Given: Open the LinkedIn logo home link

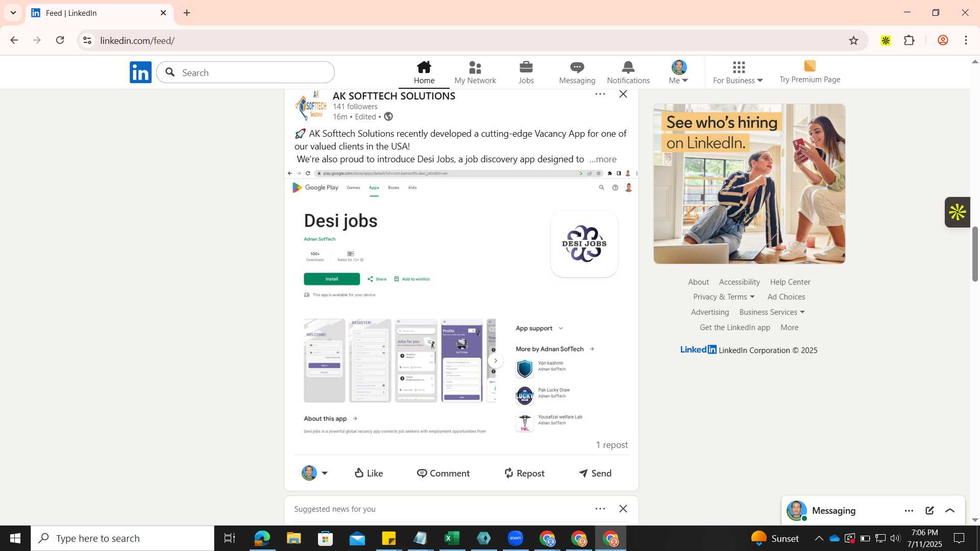Looking at the screenshot, I should (140, 72).
